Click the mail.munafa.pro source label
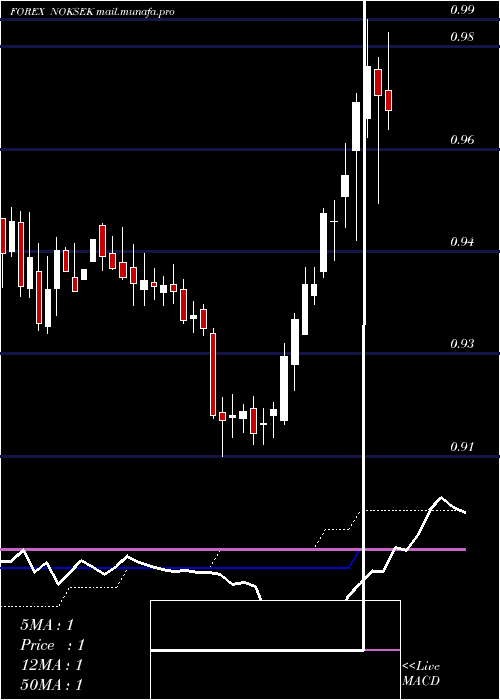The width and height of the screenshot is (500, 700). point(135,12)
